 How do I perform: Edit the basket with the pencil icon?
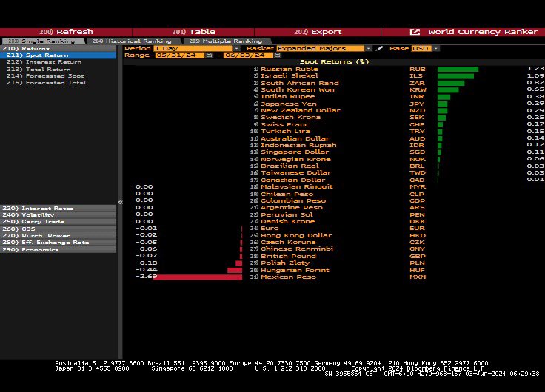click(379, 48)
